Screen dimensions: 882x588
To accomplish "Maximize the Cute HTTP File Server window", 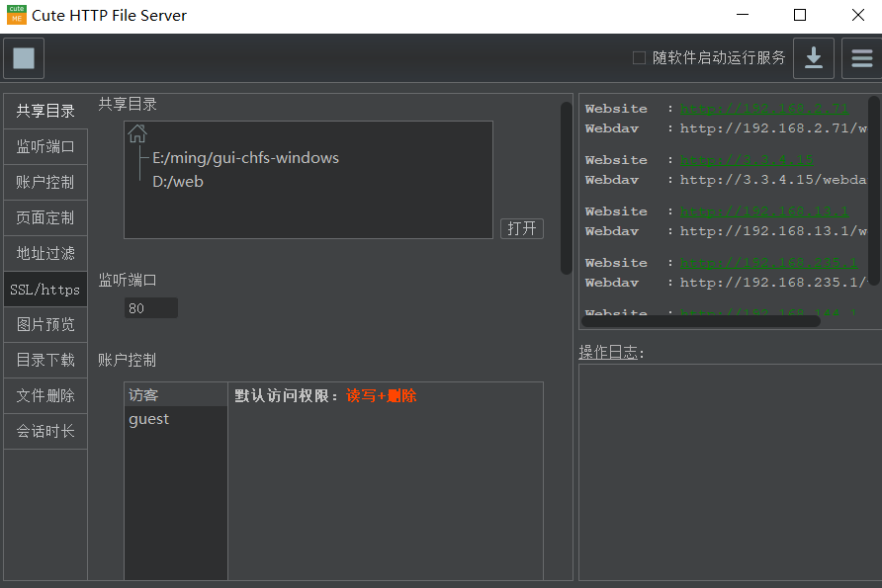I will (x=800, y=15).
